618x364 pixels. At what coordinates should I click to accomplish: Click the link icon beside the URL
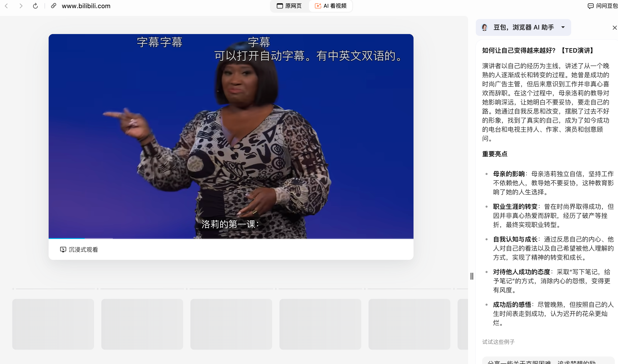click(53, 6)
